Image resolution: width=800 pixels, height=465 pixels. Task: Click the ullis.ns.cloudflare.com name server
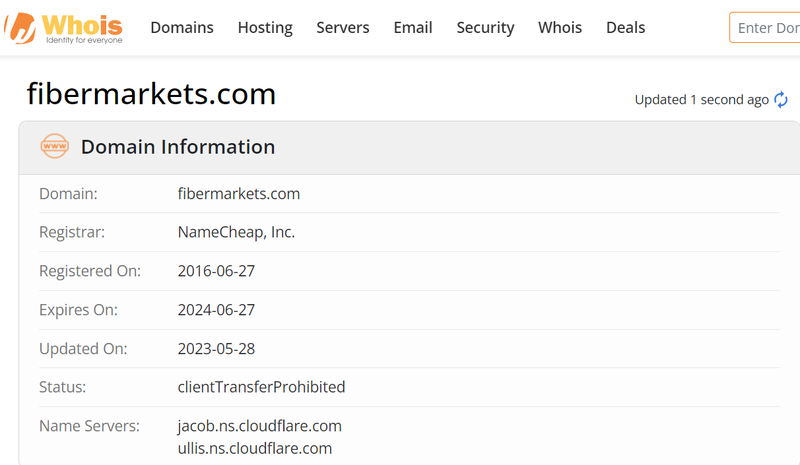[x=254, y=448]
